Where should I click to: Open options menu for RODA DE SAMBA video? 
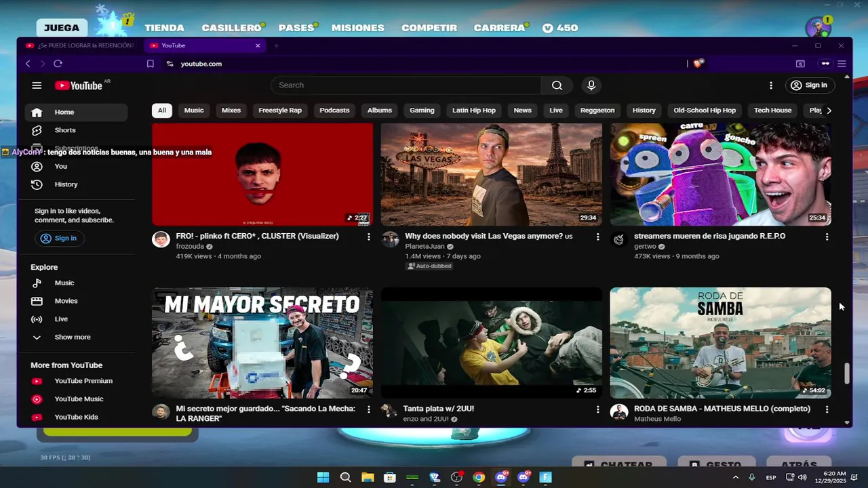(x=827, y=409)
